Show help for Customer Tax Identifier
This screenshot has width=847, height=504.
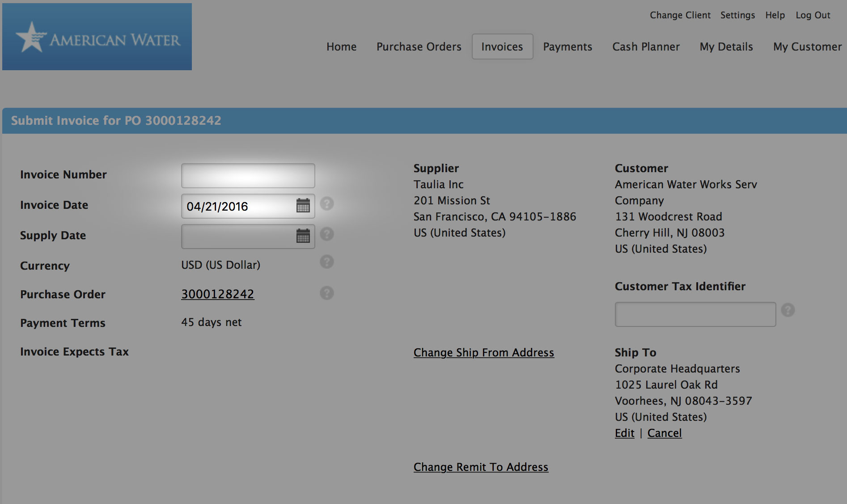(x=788, y=310)
